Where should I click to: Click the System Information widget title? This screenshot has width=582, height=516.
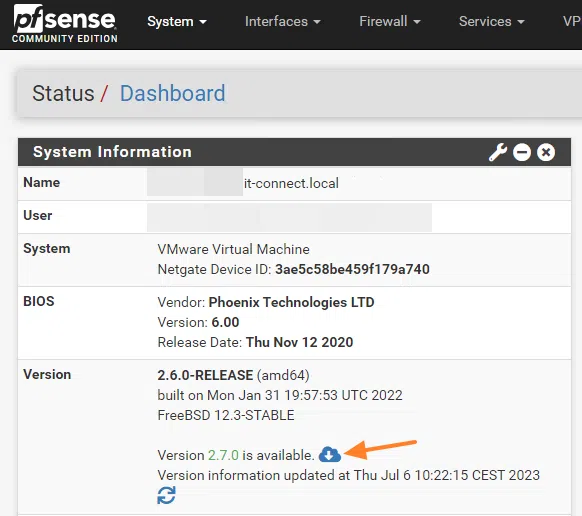pyautogui.click(x=112, y=152)
